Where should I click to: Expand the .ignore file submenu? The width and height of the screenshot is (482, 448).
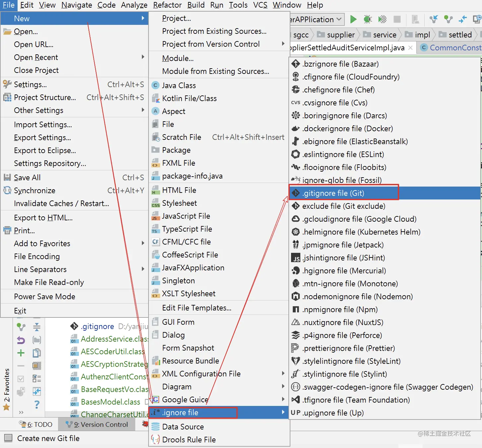(219, 413)
